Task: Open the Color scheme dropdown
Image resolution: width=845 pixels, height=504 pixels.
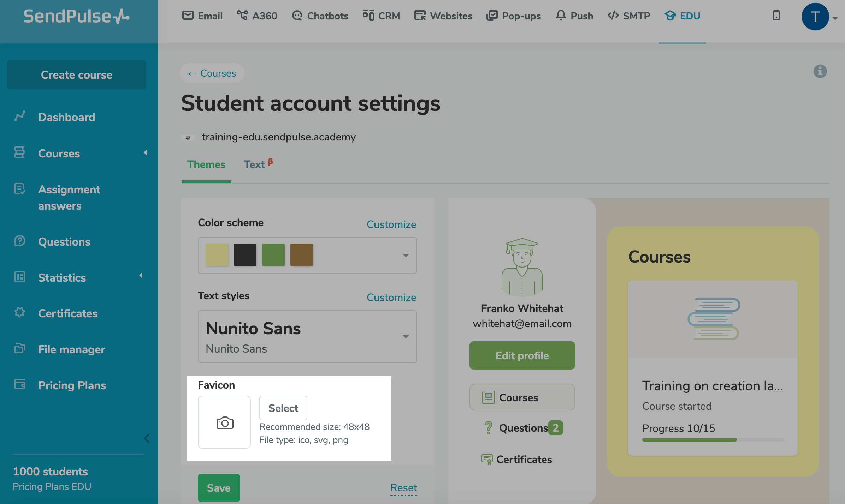Action: tap(406, 255)
